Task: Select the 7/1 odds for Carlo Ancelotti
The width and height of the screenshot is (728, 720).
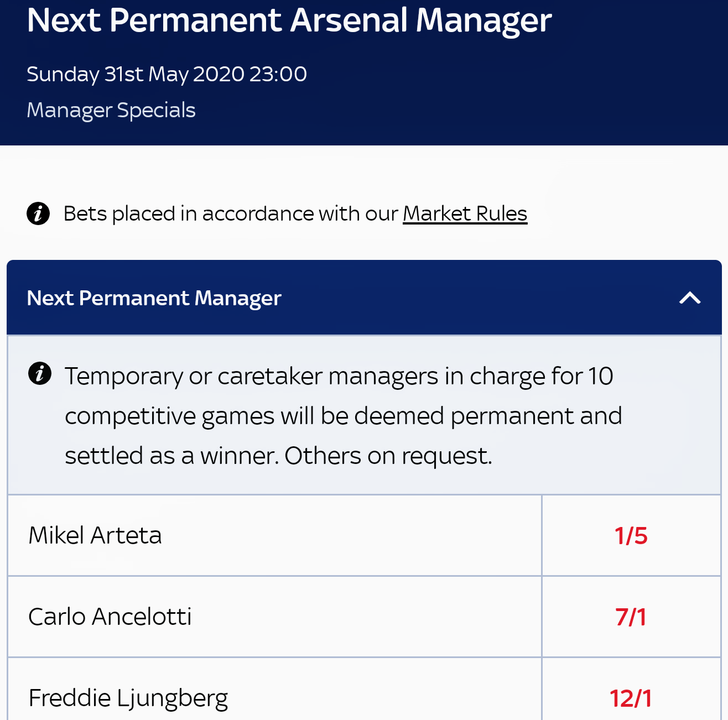Action: point(631,617)
